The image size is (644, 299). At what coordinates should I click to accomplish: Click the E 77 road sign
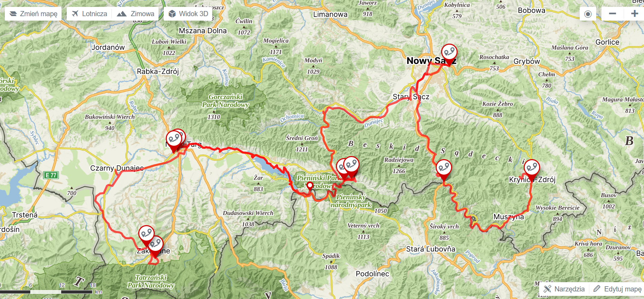pos(51,175)
